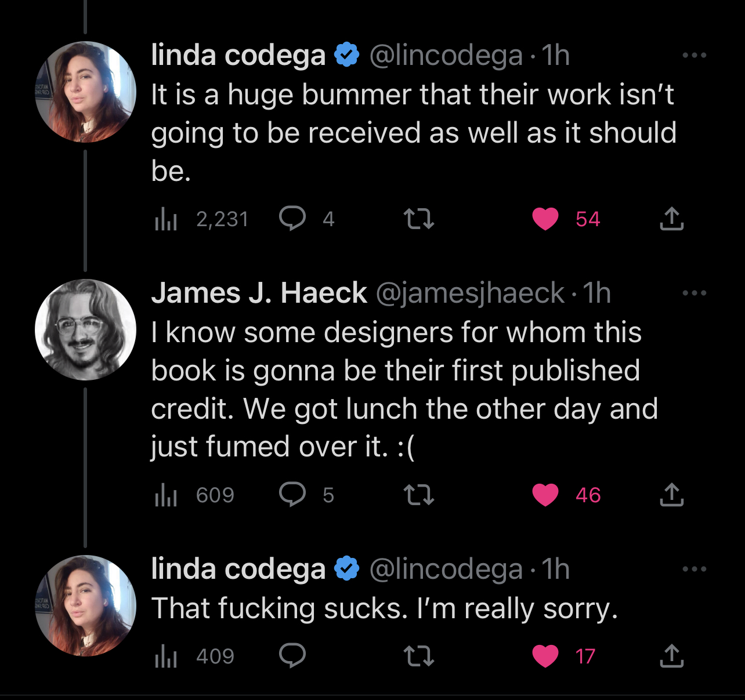The height and width of the screenshot is (700, 745).
Task: Retweet linda codega's 'huge bummer' tweet
Action: [x=418, y=219]
